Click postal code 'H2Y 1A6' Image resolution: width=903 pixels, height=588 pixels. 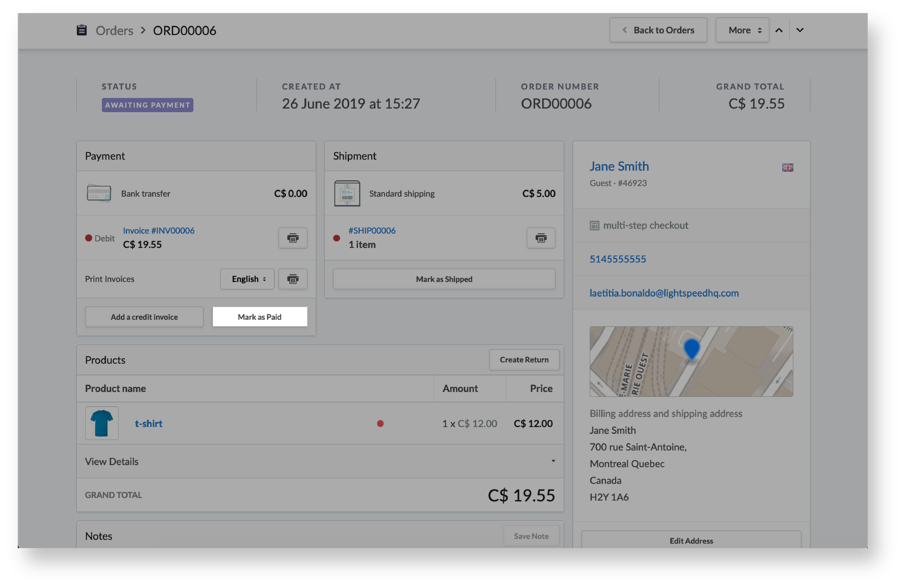[609, 497]
